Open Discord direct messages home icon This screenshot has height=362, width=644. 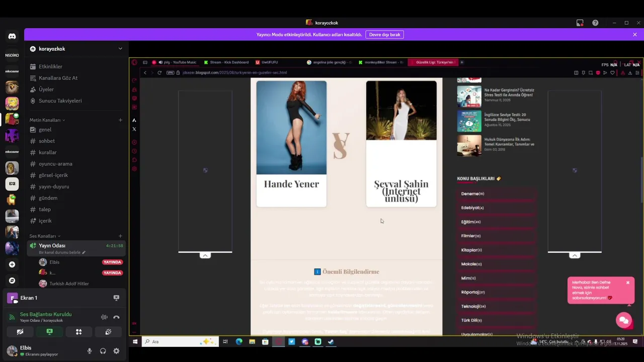pos(12,36)
